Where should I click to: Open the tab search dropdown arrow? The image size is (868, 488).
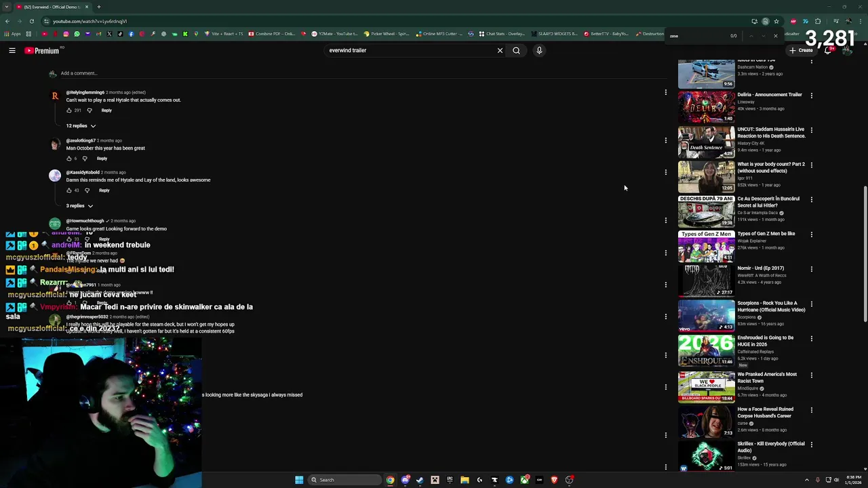[x=5, y=7]
